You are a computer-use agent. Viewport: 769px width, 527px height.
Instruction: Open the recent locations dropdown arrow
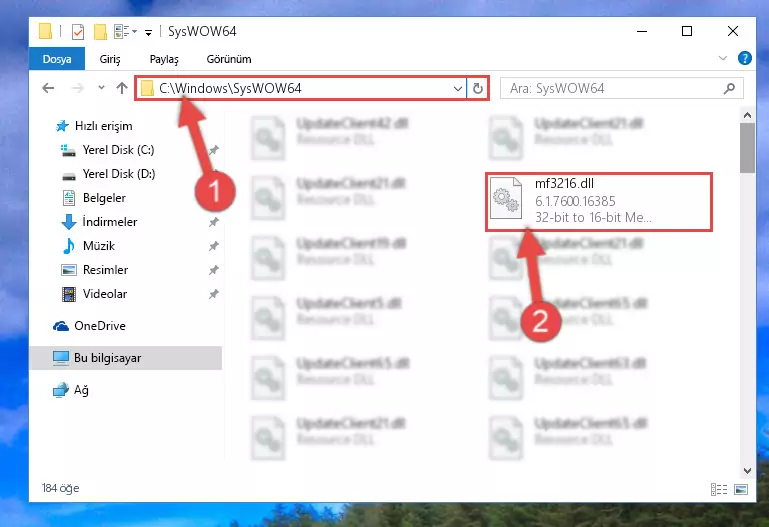click(x=101, y=88)
